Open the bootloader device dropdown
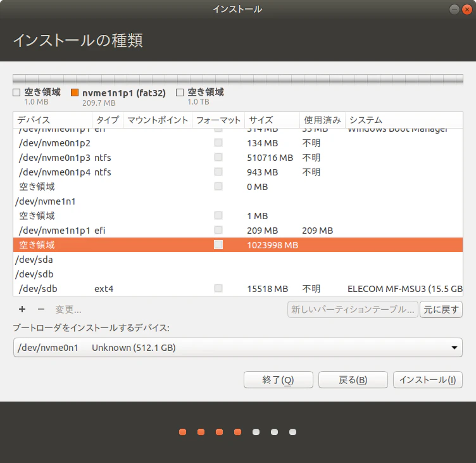 tap(238, 347)
